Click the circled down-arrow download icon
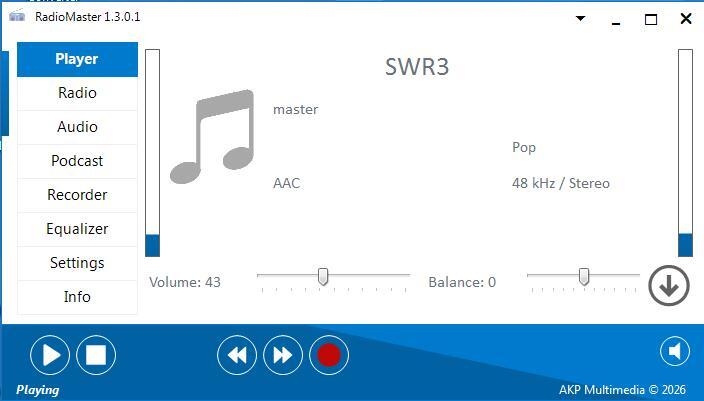This screenshot has width=704, height=401. [669, 285]
